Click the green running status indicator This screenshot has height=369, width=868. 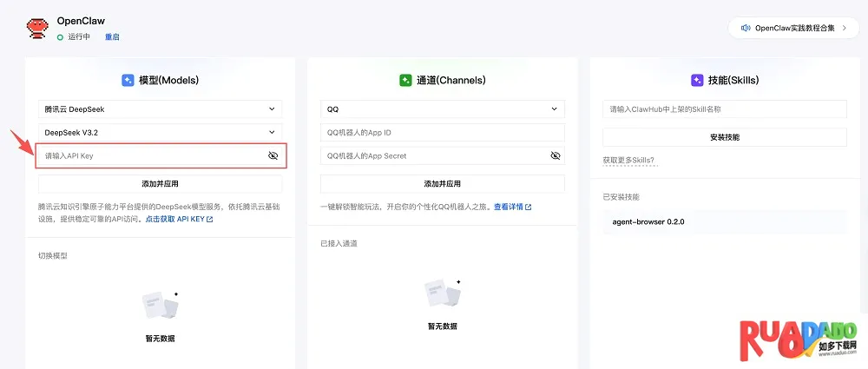[61, 37]
